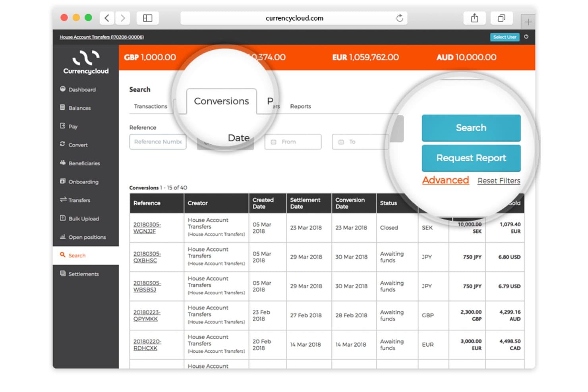Open Onboarding section
Viewport: 588px width, 392px height.
tap(79, 182)
